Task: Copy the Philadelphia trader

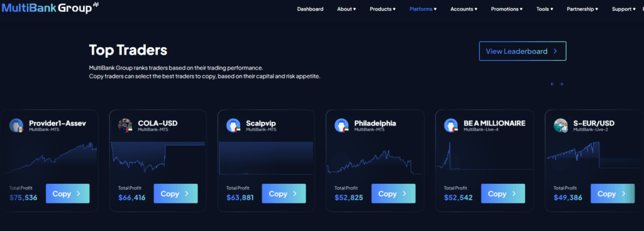Action: pos(393,194)
